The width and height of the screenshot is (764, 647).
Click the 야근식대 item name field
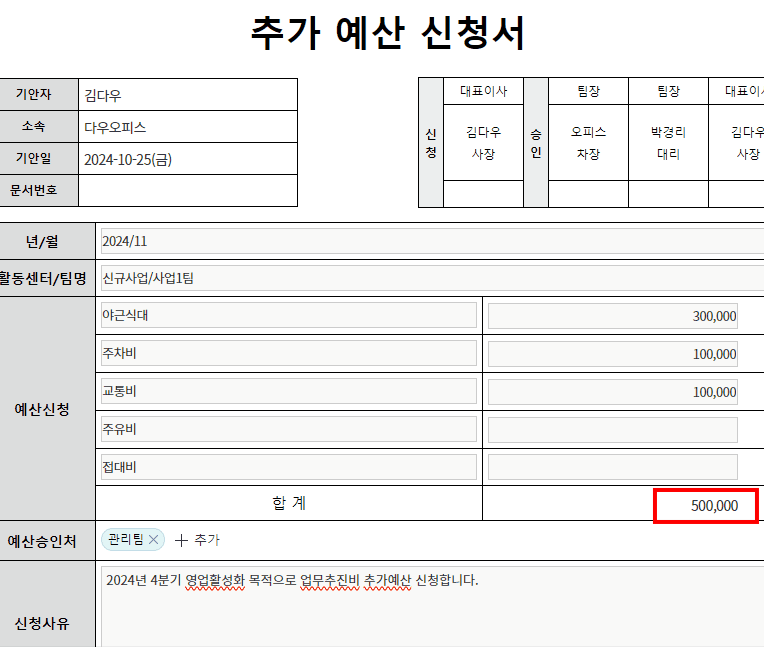pos(289,316)
